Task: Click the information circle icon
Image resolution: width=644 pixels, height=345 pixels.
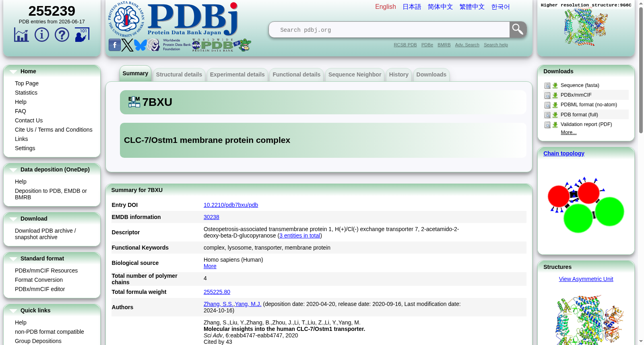Action: pyautogui.click(x=42, y=35)
